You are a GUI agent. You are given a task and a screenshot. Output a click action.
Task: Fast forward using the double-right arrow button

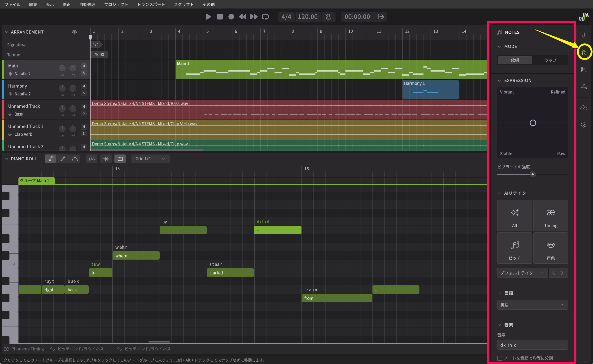tap(254, 17)
